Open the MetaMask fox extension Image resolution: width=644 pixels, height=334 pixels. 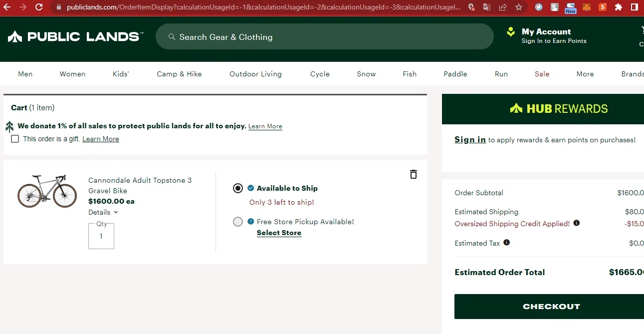point(587,7)
